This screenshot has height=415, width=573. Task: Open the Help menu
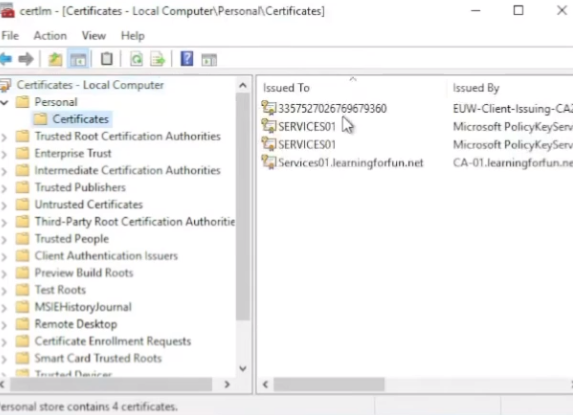(x=133, y=36)
